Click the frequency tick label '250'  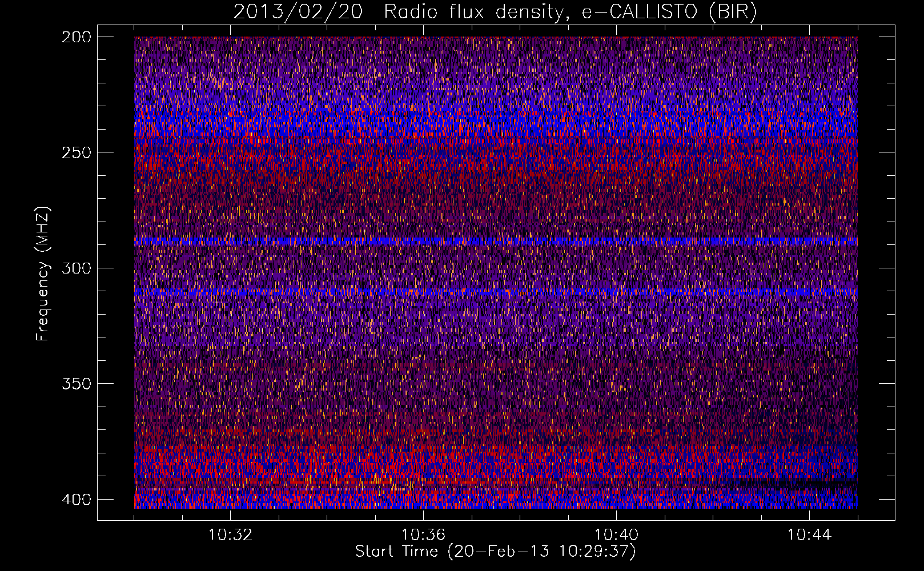pos(76,152)
